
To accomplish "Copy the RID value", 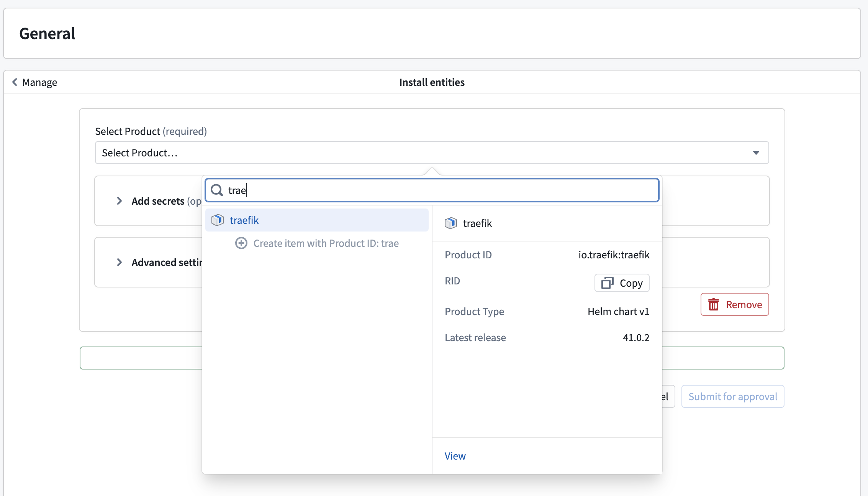I will (622, 283).
